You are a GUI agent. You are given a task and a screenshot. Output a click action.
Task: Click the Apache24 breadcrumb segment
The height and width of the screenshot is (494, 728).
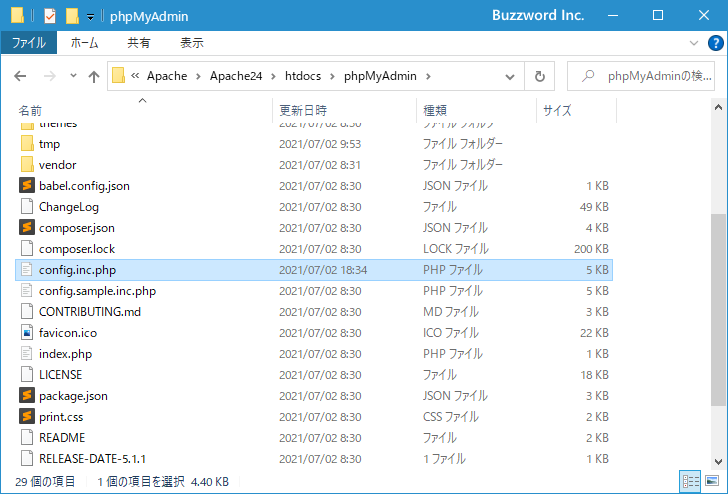tap(236, 76)
